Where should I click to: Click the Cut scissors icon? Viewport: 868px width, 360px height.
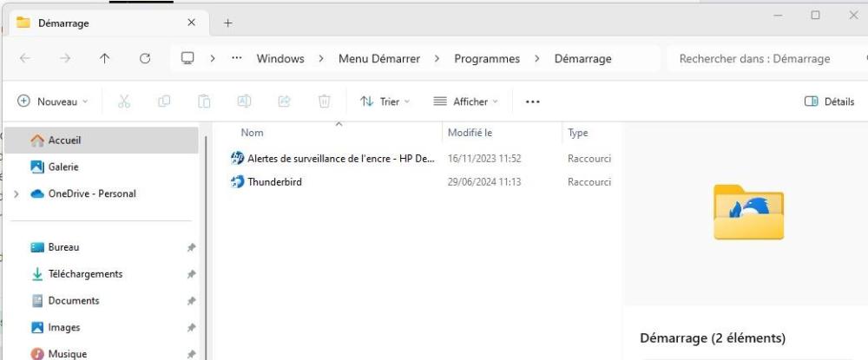124,101
